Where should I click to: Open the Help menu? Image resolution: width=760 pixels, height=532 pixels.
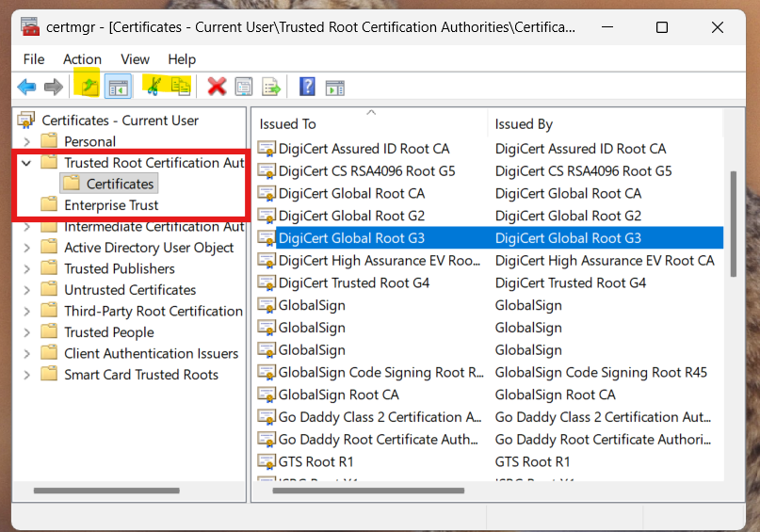coord(182,59)
